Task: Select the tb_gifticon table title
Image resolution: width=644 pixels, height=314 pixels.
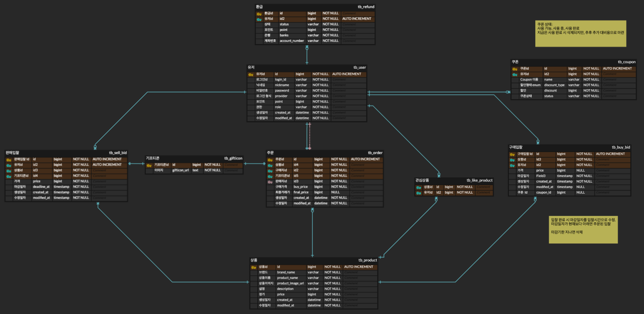Action: (233, 158)
